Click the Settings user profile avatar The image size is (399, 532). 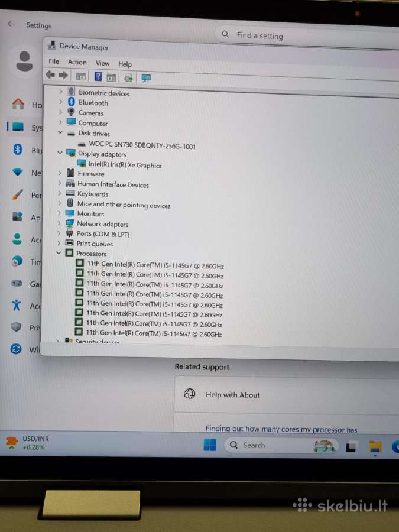pyautogui.click(x=24, y=61)
